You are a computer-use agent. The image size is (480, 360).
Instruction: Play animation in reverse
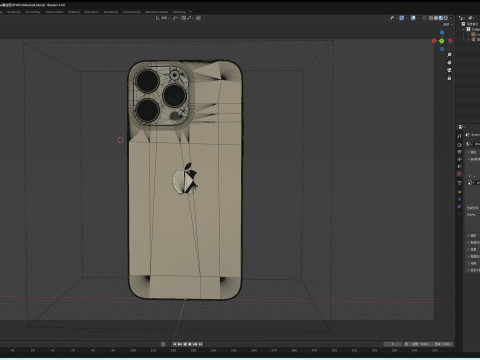(185, 344)
